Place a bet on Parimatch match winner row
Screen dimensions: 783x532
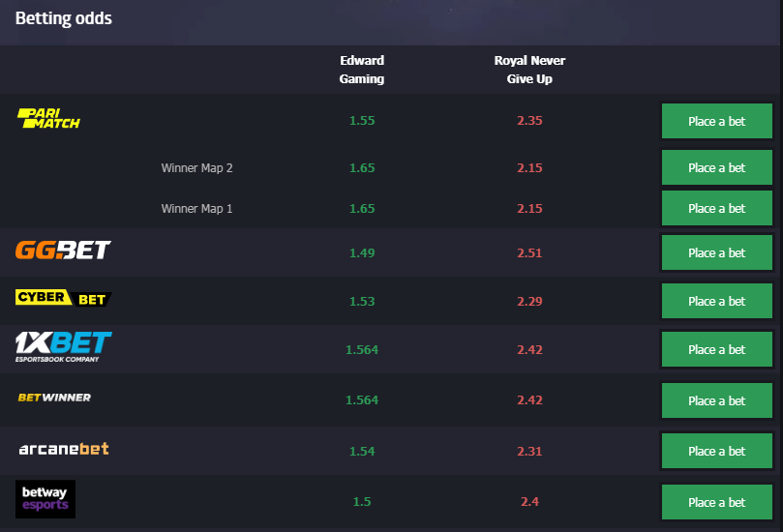click(716, 121)
